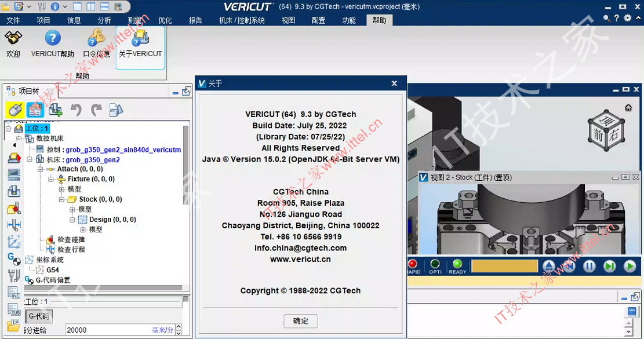644x339 pixels.
Task: Open VERICUT帮助 help icon
Action: pyautogui.click(x=53, y=38)
